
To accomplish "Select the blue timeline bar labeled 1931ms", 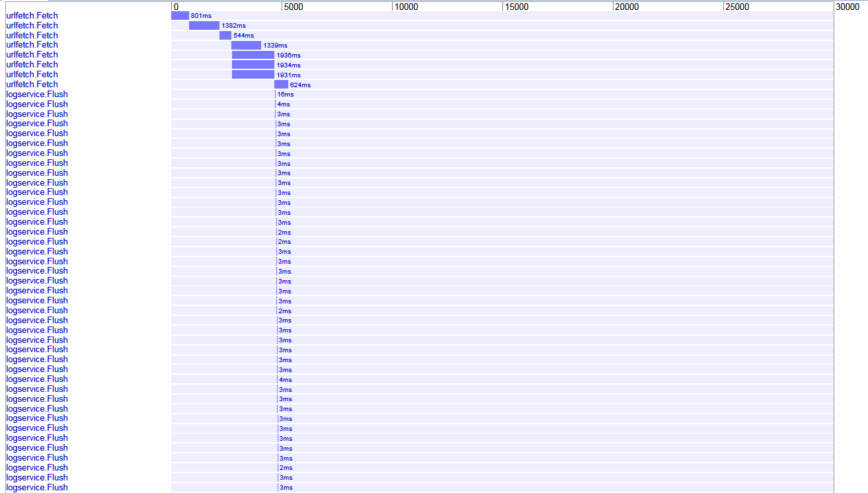I will [x=253, y=75].
